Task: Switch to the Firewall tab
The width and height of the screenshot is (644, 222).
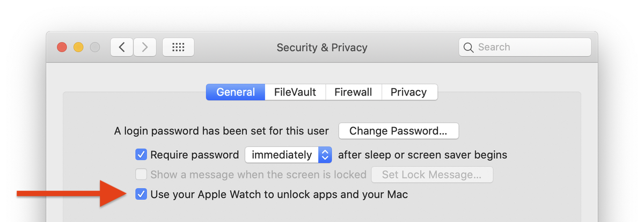Action: click(x=353, y=92)
